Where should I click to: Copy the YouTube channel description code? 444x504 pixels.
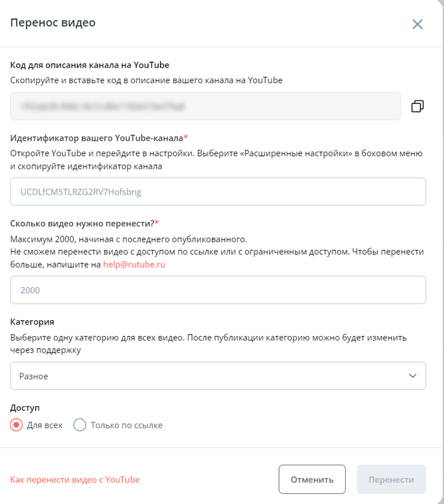[417, 106]
